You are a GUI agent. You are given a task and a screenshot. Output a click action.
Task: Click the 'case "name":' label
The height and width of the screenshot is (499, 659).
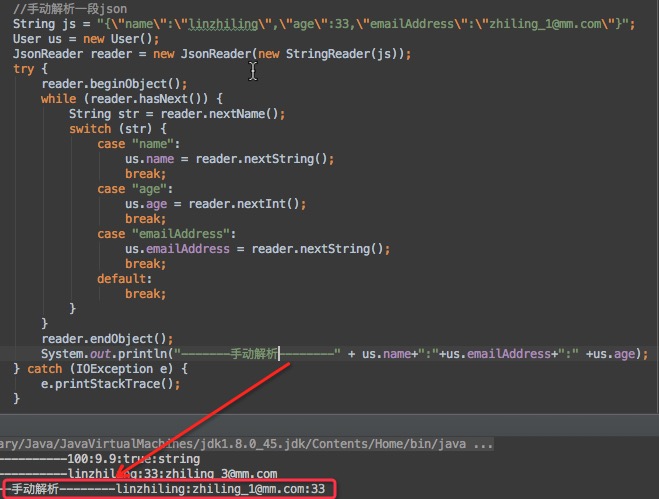pos(139,144)
